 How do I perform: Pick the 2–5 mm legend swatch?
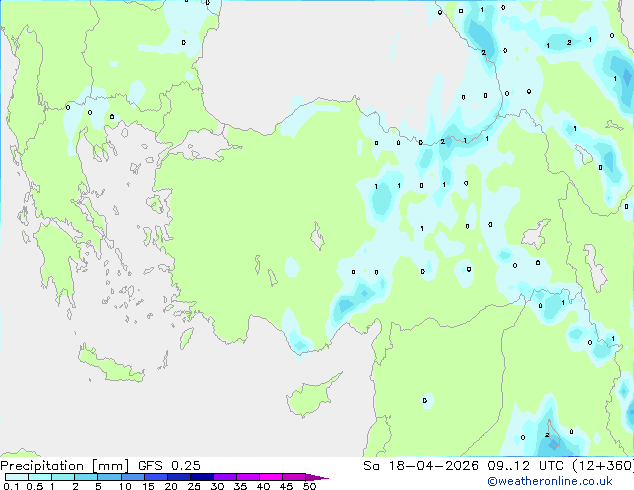click(86, 477)
